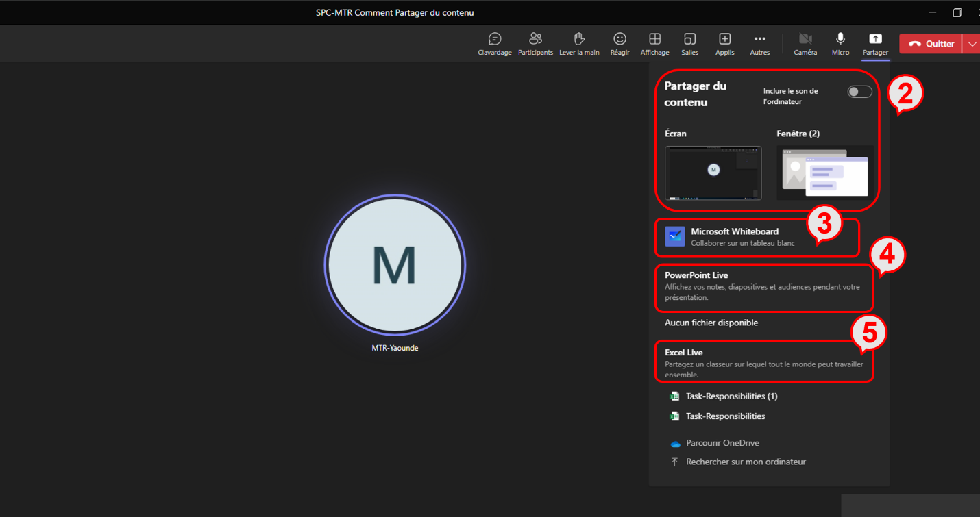This screenshot has width=980, height=517.
Task: Open the Clavardage chat icon
Action: 494,43
